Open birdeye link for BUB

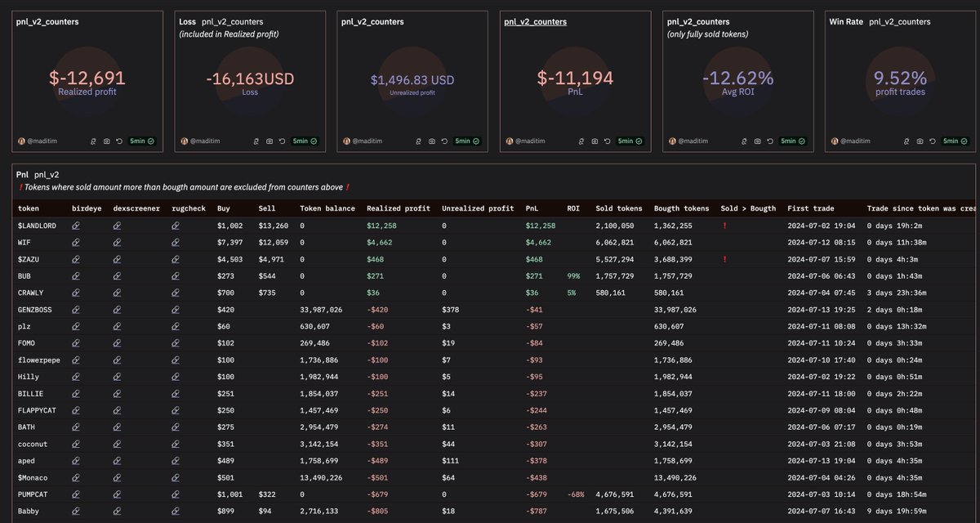coord(76,276)
